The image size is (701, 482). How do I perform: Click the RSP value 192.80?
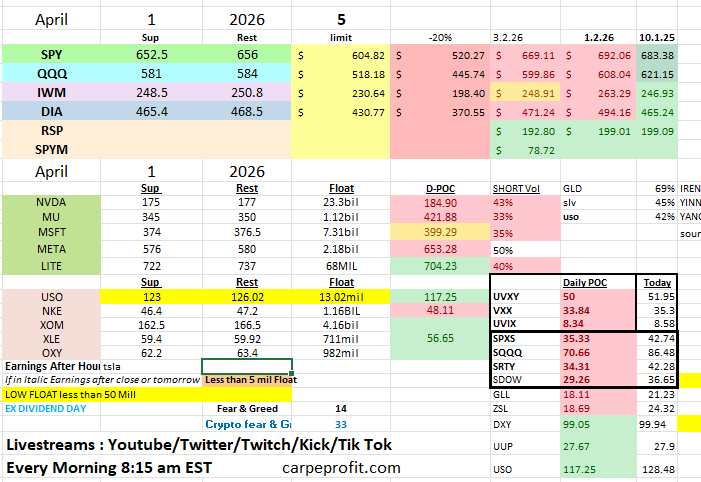point(525,131)
